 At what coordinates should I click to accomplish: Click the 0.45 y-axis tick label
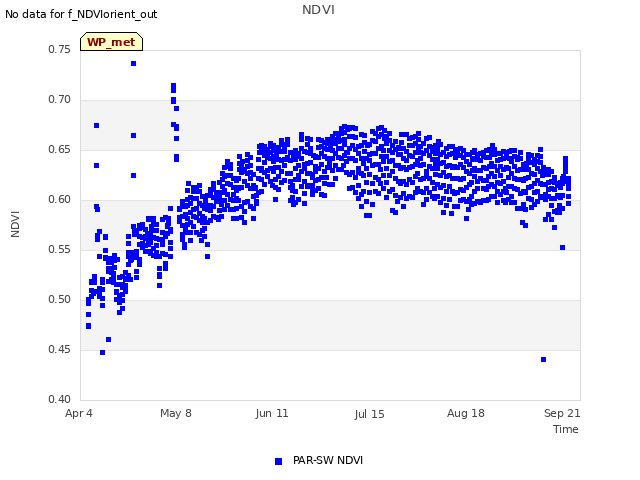(x=60, y=349)
